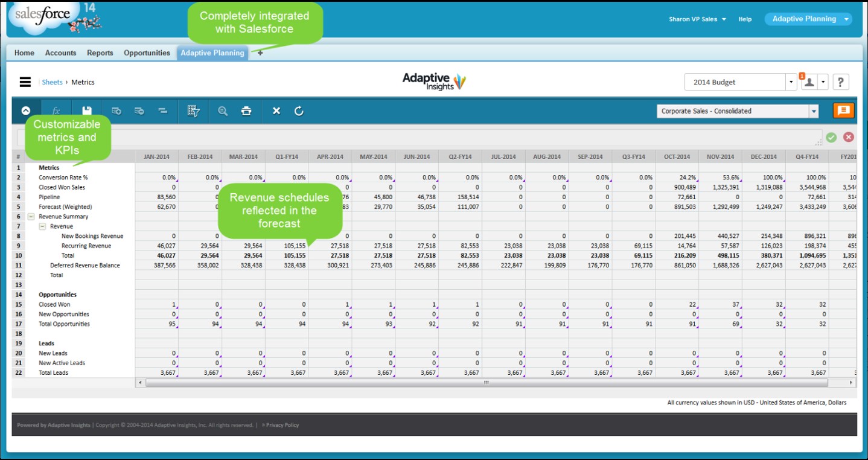Save the sheet with the floppy disk icon
868x460 pixels.
[87, 111]
